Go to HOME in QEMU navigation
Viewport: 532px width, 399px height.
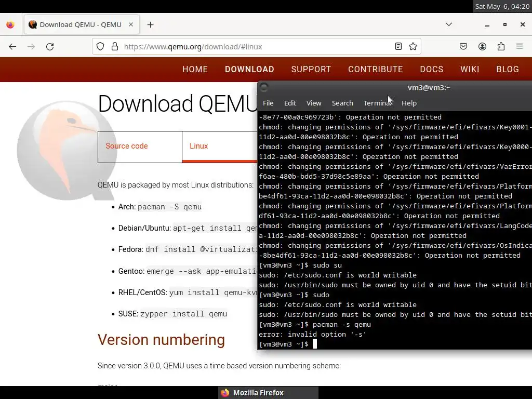tap(195, 69)
